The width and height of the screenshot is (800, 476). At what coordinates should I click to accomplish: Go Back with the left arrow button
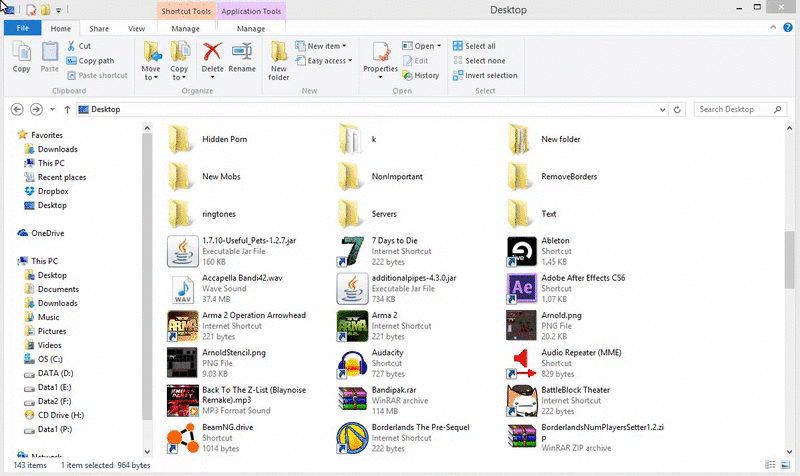(x=17, y=109)
